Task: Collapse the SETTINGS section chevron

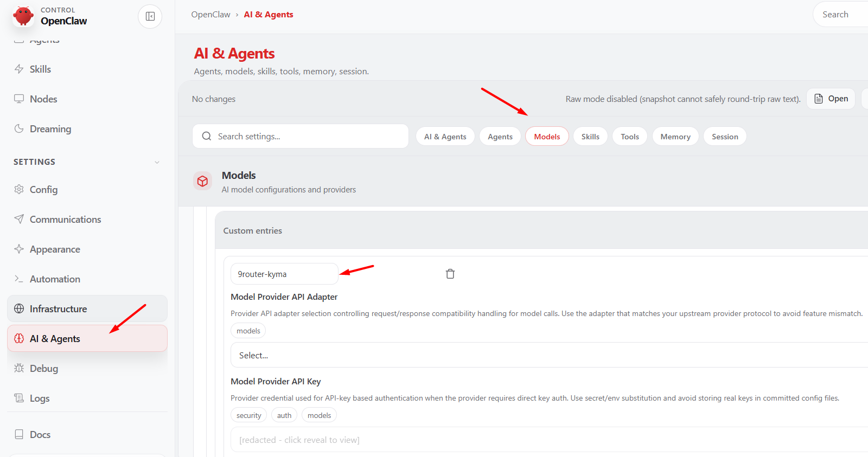Action: [157, 162]
